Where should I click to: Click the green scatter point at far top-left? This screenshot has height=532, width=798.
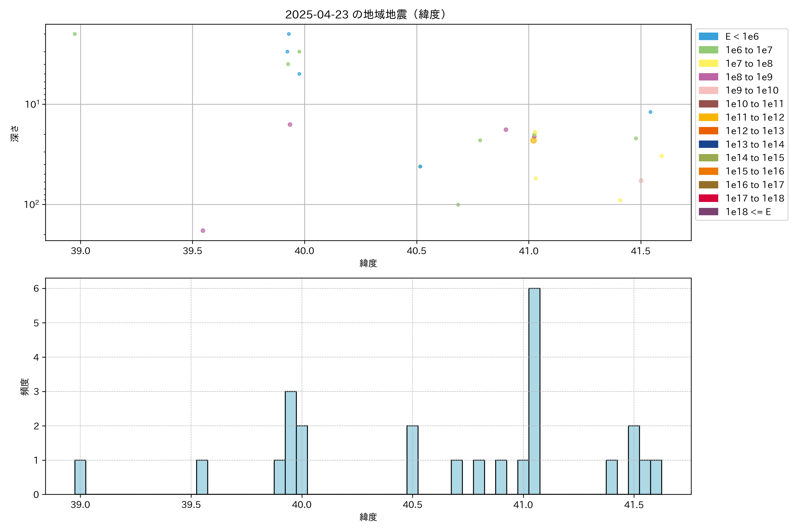click(x=75, y=34)
